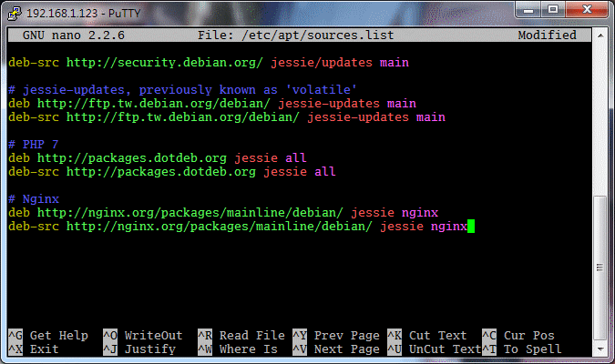Open the PuTTY system menu icon
This screenshot has height=364, width=615.
[x=15, y=14]
